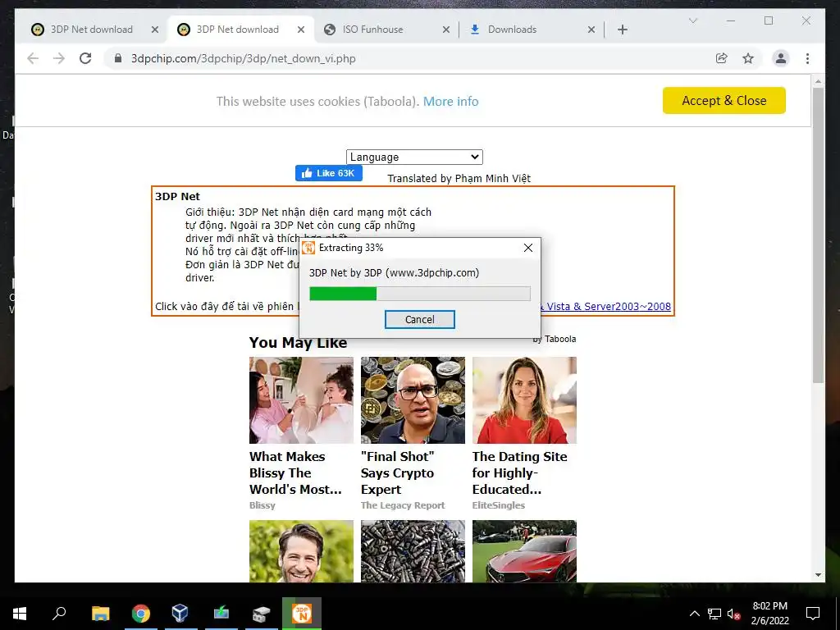The width and height of the screenshot is (840, 630).
Task: Open the smiling man ad thumbnail
Action: (x=301, y=551)
